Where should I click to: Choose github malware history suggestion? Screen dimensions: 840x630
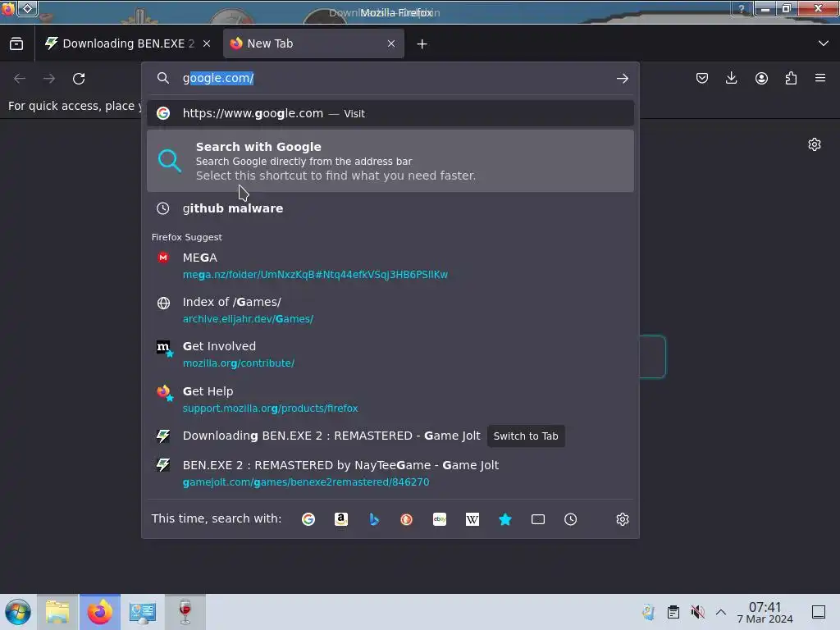(x=390, y=208)
